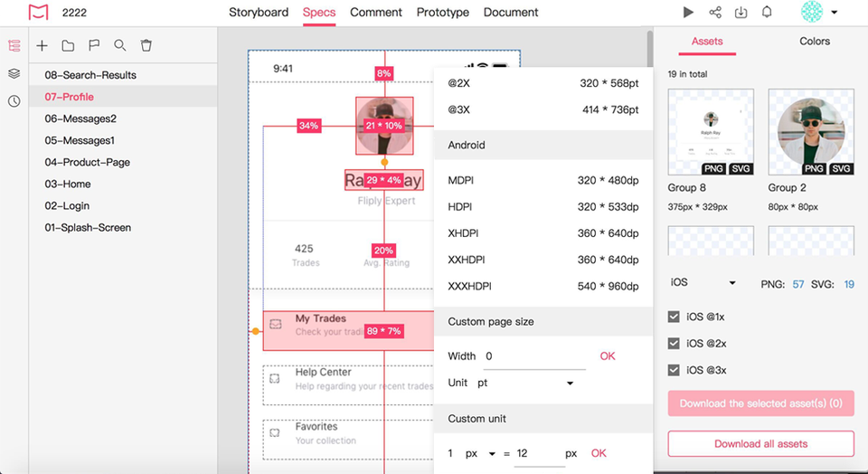Open page search magnifier icon
Image resolution: width=868 pixels, height=474 pixels.
tap(120, 45)
